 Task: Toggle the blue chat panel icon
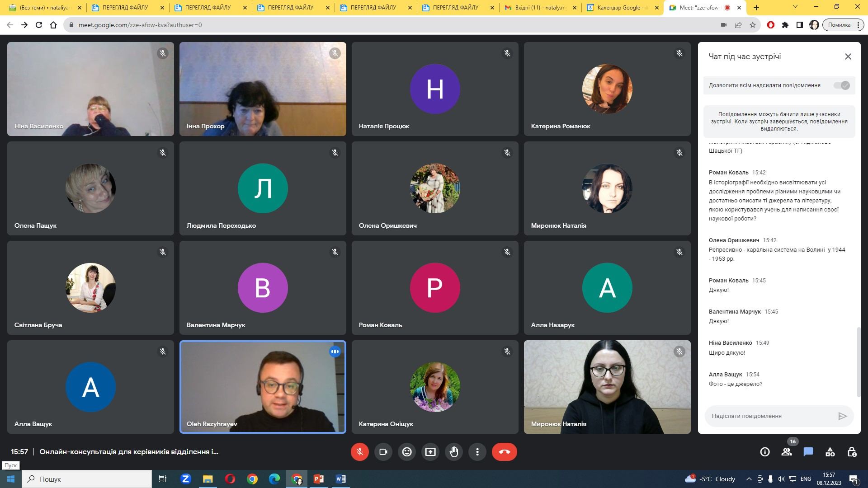[x=808, y=452]
